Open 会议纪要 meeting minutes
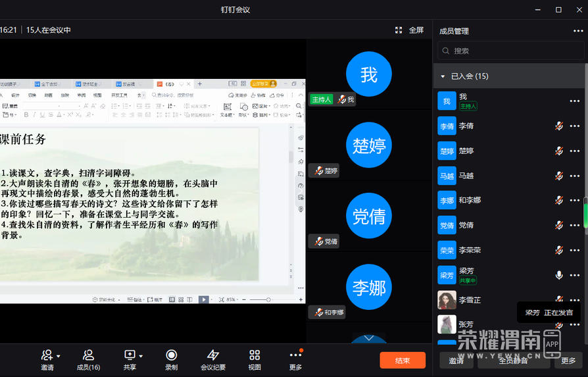Viewport: 588px width, 377px height. [x=213, y=355]
